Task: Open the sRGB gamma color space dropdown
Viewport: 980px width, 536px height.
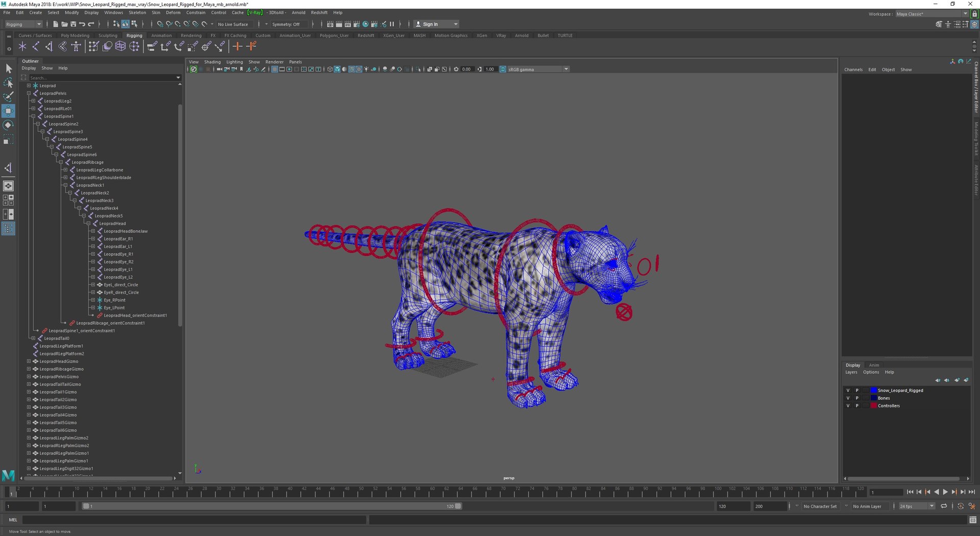Action: point(538,69)
